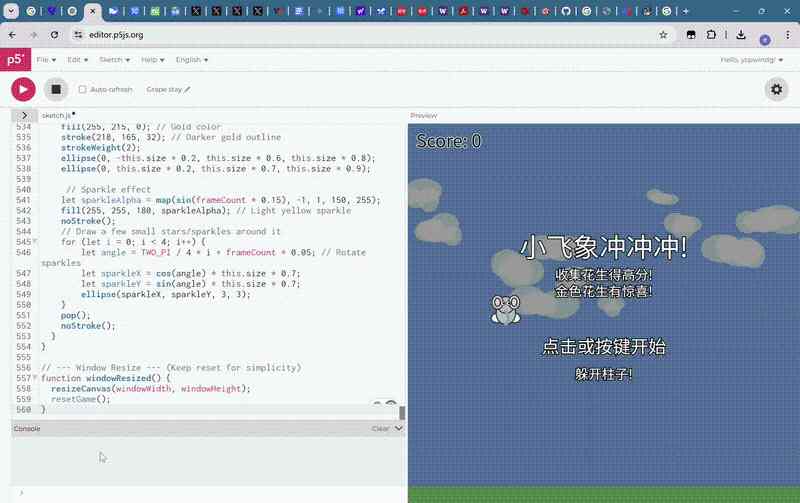Toggle code fold arrow at line 557
Viewport: 800px width, 503px height.
[35, 378]
